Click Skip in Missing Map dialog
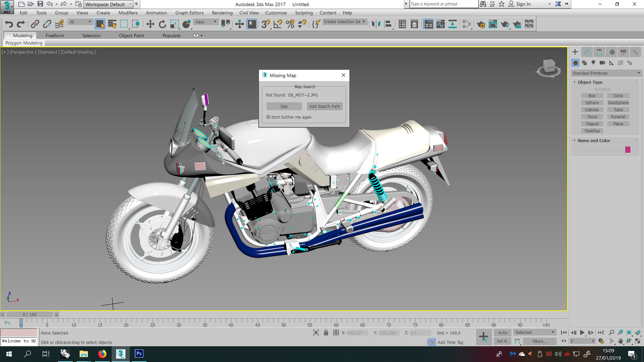 [x=284, y=107]
